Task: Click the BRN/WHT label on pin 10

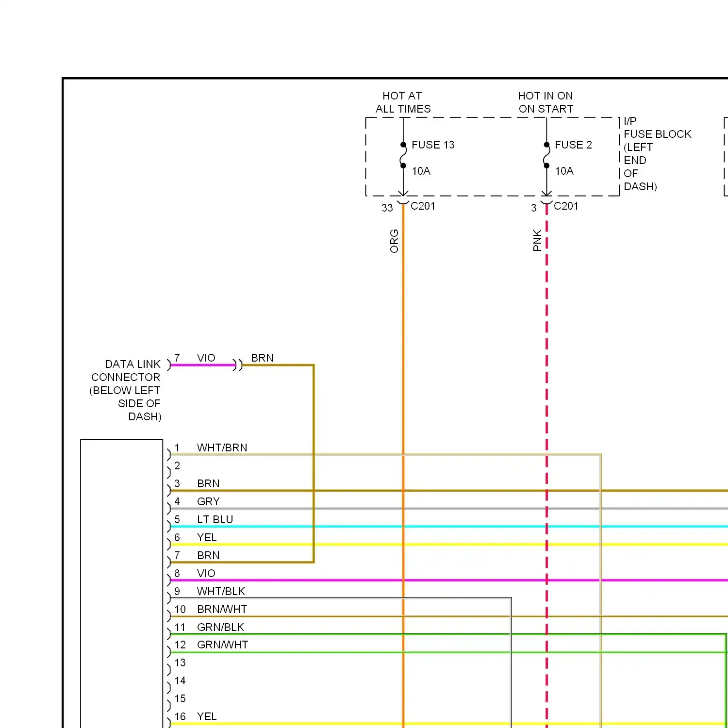Action: click(222, 609)
